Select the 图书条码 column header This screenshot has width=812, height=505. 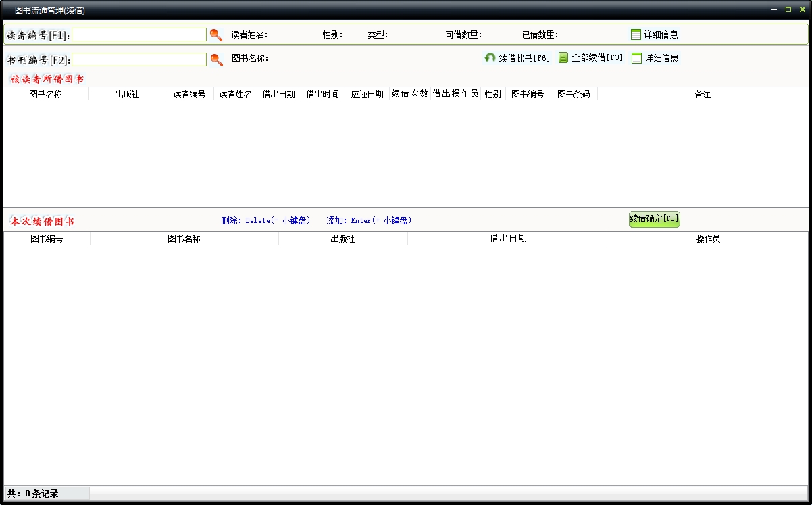[574, 95]
